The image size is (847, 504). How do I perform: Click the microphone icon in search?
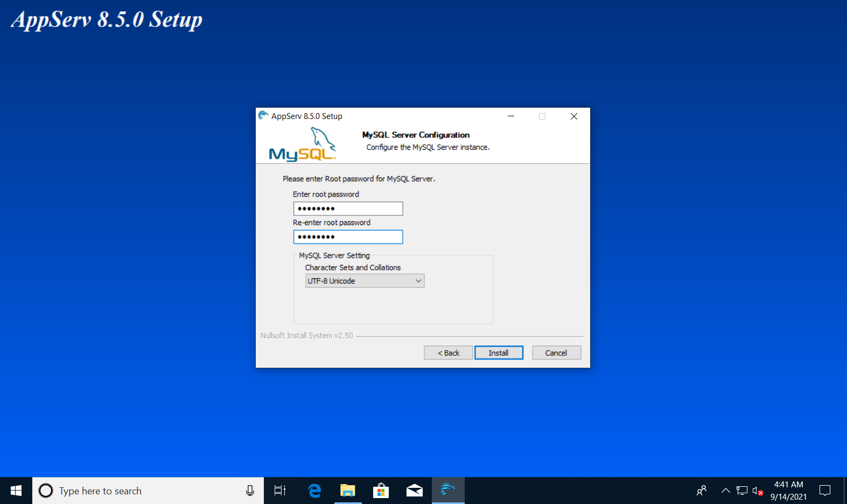tap(250, 491)
